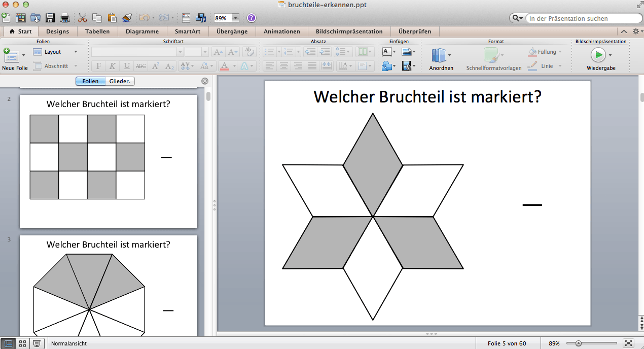Increase font size with larger A
Image resolution: width=644 pixels, height=349 pixels.
tap(218, 52)
